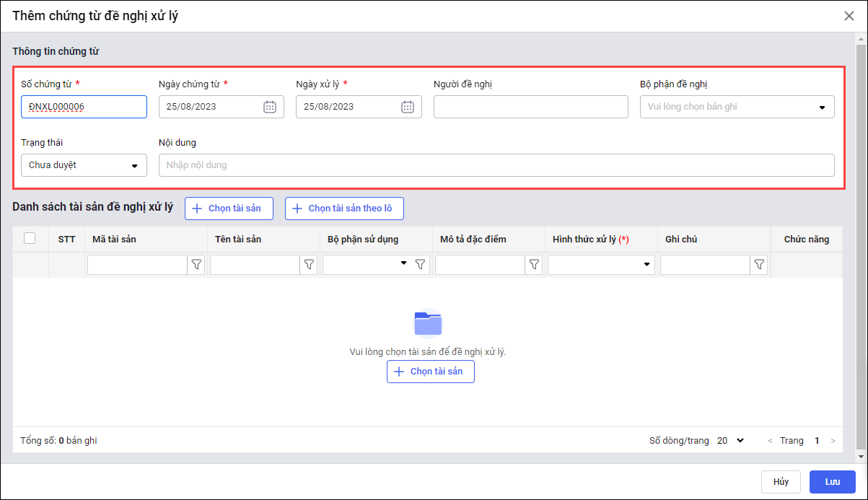The image size is (868, 500).
Task: Click the Mã tài sản filter icon
Action: [196, 265]
